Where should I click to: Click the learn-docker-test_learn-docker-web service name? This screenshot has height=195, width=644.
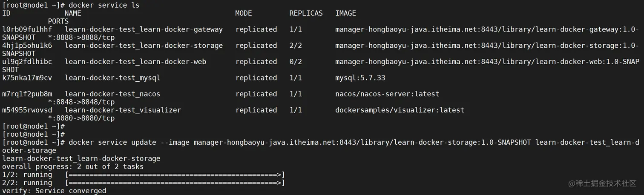[x=135, y=62]
